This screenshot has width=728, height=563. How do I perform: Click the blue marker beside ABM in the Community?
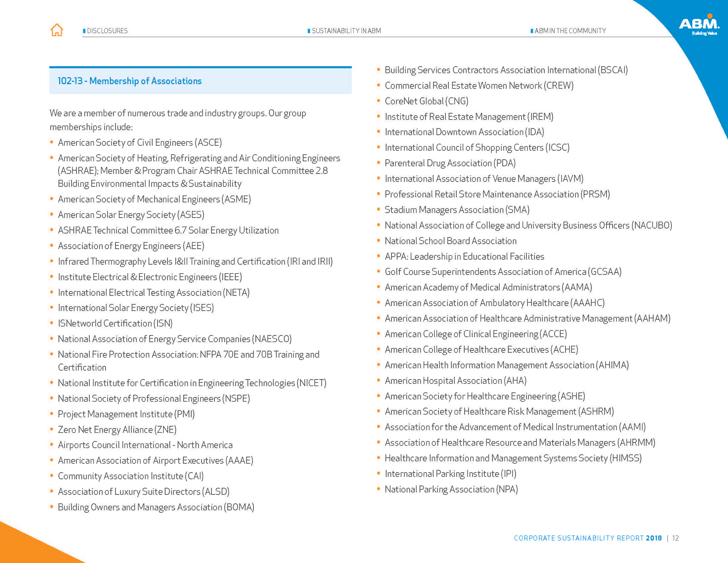click(x=532, y=31)
